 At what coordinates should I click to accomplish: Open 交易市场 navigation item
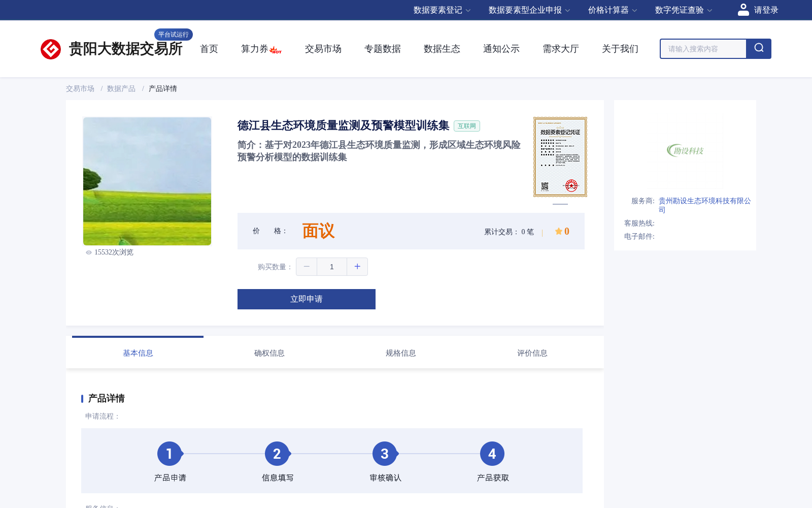pyautogui.click(x=323, y=49)
